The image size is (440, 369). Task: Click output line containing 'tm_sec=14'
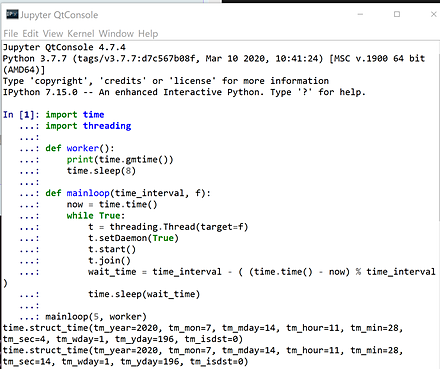pyautogui.click(x=125, y=362)
